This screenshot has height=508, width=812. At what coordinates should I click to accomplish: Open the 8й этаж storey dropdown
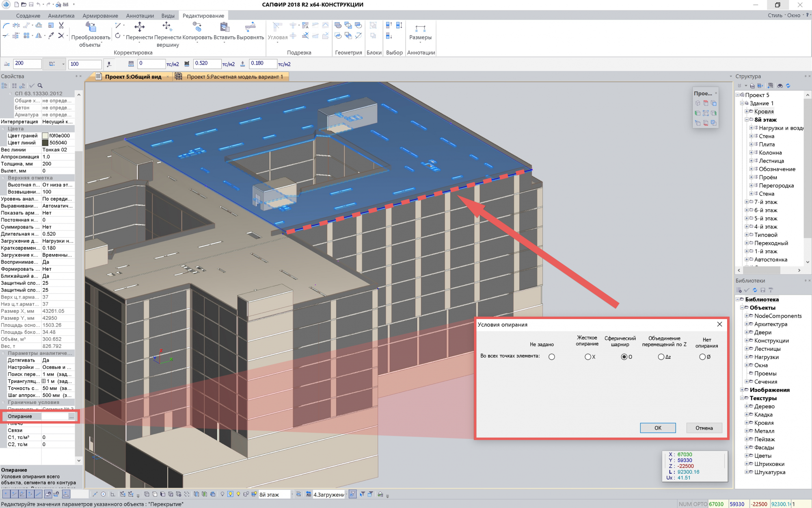point(292,494)
